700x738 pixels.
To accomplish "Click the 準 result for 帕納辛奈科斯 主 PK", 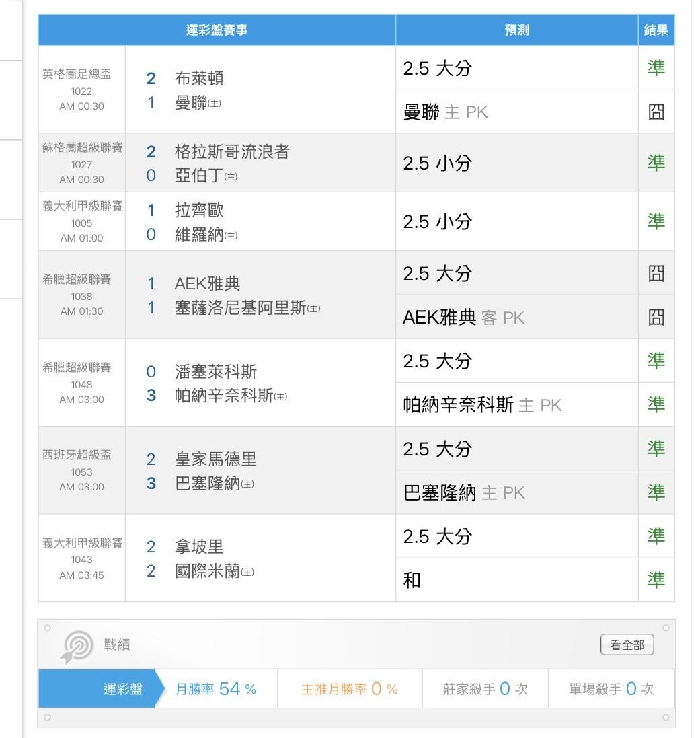I will click(x=656, y=404).
